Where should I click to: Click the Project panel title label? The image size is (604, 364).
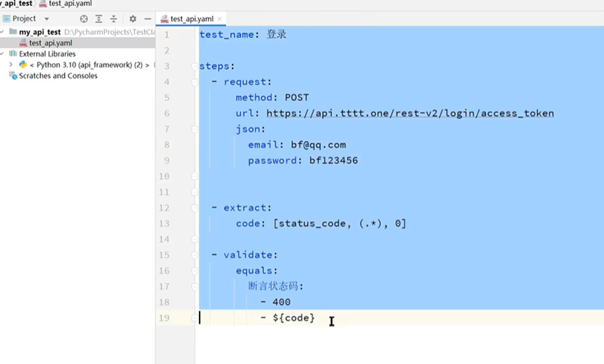coord(24,18)
